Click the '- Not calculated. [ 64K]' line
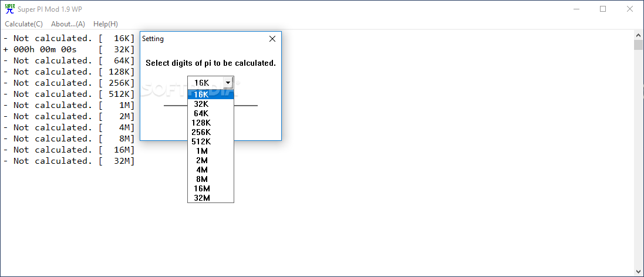 (69, 60)
